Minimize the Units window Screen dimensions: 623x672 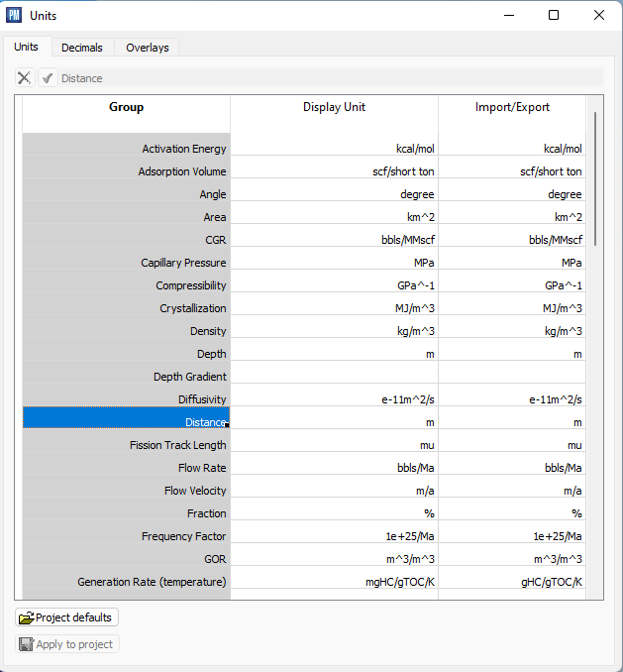click(x=509, y=15)
